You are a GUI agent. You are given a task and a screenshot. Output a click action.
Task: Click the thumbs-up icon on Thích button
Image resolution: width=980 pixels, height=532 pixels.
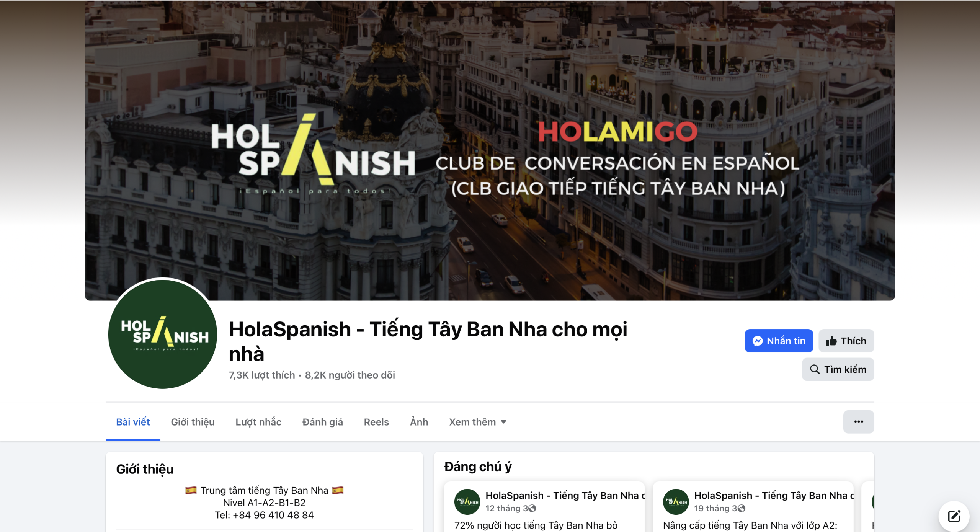click(831, 341)
